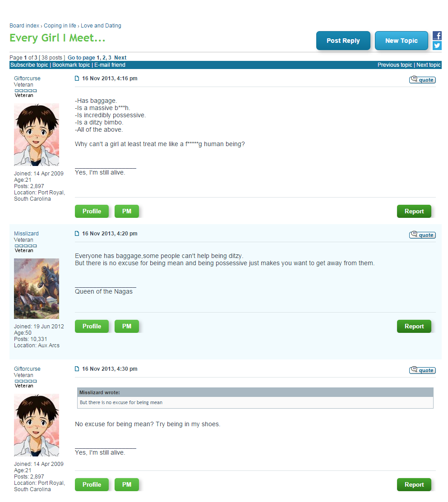View Misslizard's Profile
The image size is (448, 502).
click(92, 326)
